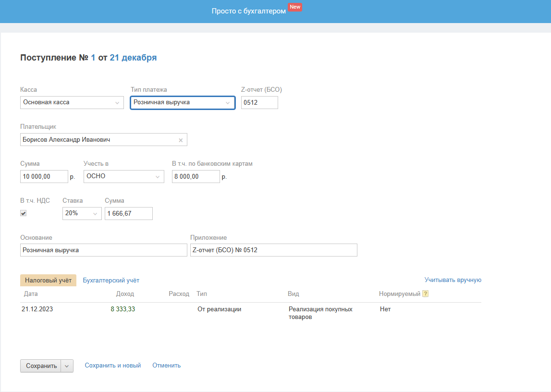Clear the payer field with the X icon
The height and width of the screenshot is (392, 551).
point(181,140)
